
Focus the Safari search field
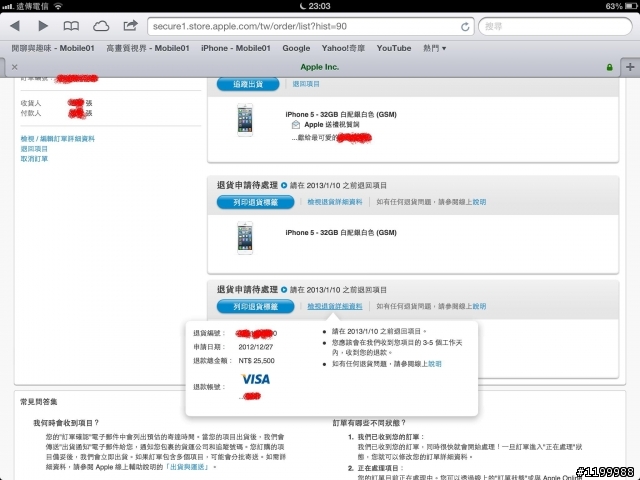[555, 27]
